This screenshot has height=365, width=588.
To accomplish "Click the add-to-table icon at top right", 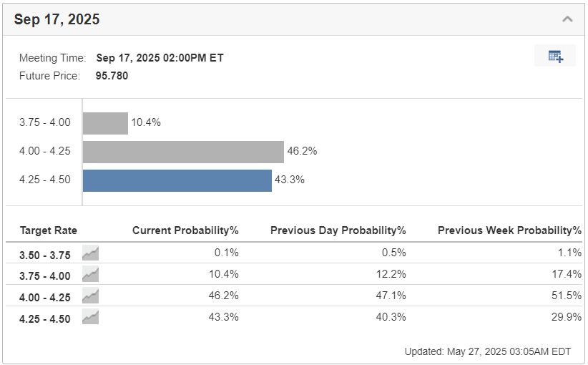I will [555, 56].
